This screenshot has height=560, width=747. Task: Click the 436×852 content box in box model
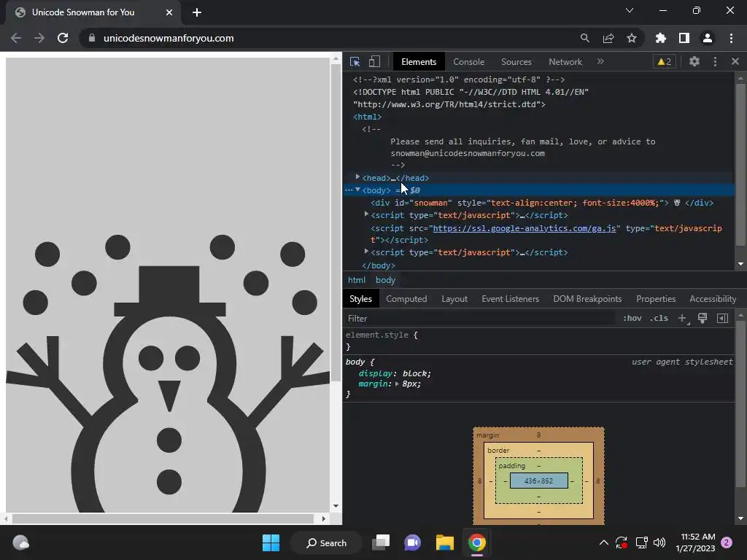(539, 481)
